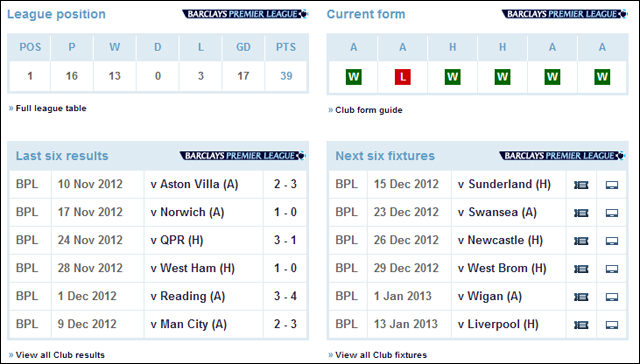Click TV icon for Wigan fixture
The image size is (640, 364).
pos(611,297)
